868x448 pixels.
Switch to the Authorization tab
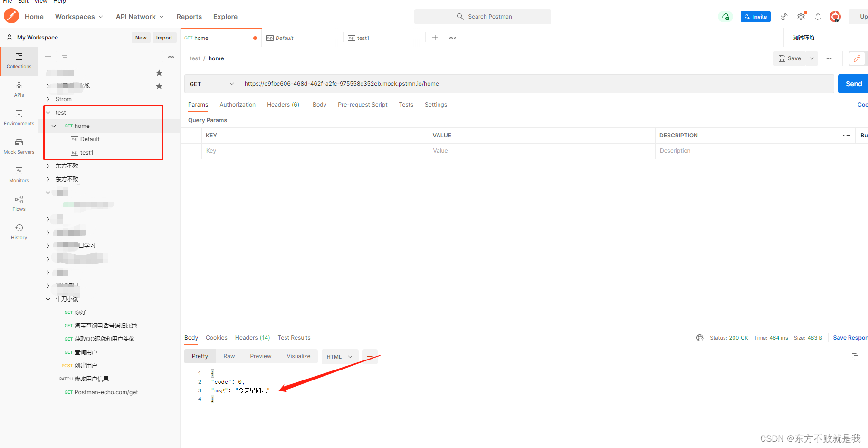point(238,104)
